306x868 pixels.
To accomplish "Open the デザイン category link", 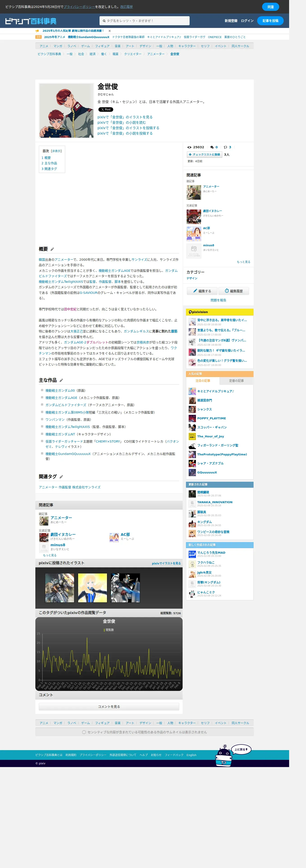I will (x=192, y=278).
